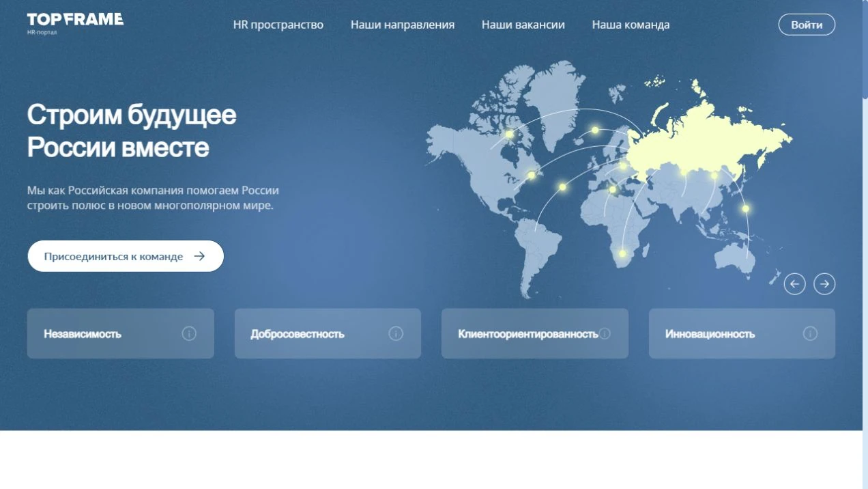Image resolution: width=868 pixels, height=489 pixels.
Task: Go to previous slide with left arrow
Action: pos(794,283)
